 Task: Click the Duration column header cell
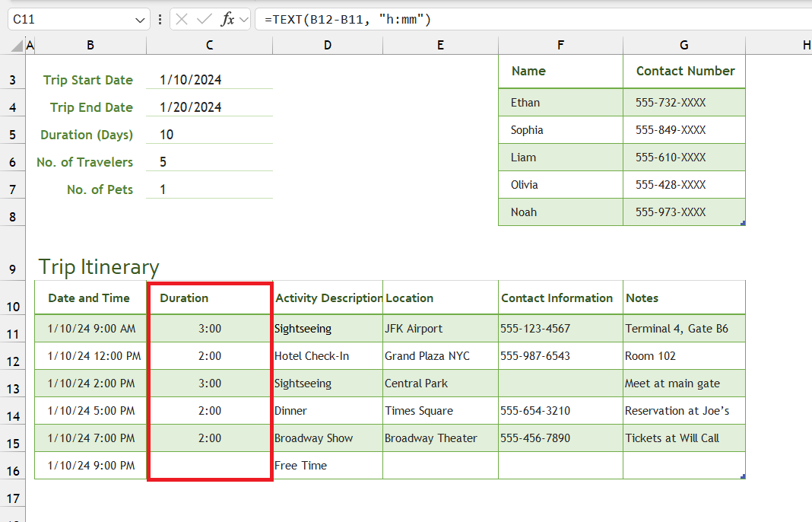tap(209, 298)
